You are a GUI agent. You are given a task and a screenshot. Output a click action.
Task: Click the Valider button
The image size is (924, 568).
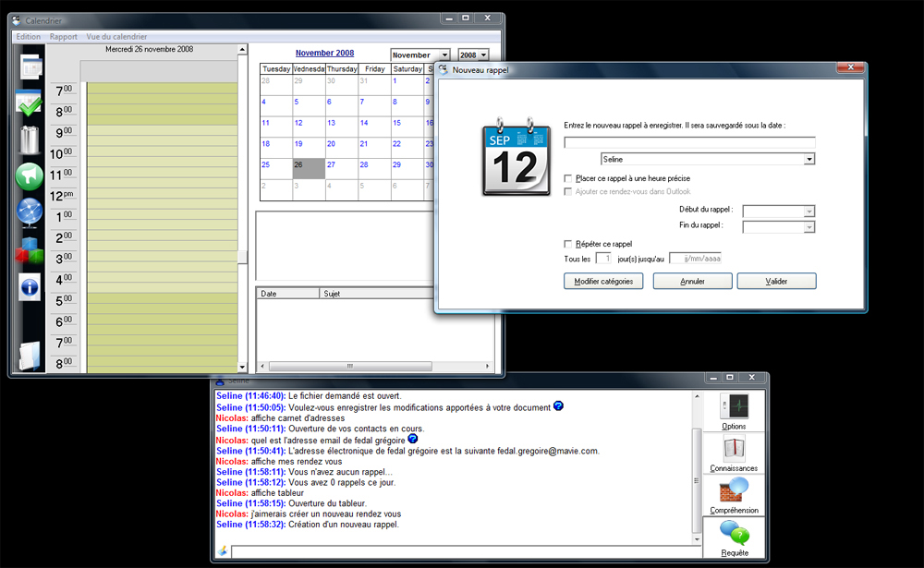point(776,281)
